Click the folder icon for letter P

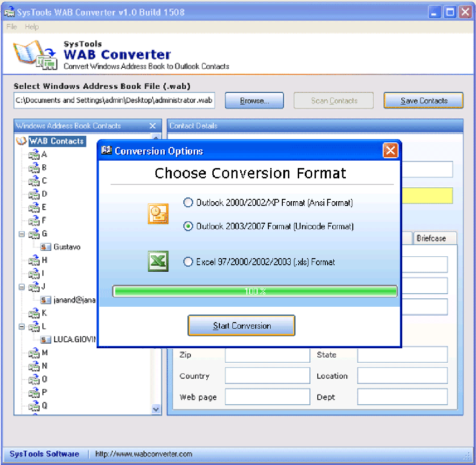pos(34,393)
